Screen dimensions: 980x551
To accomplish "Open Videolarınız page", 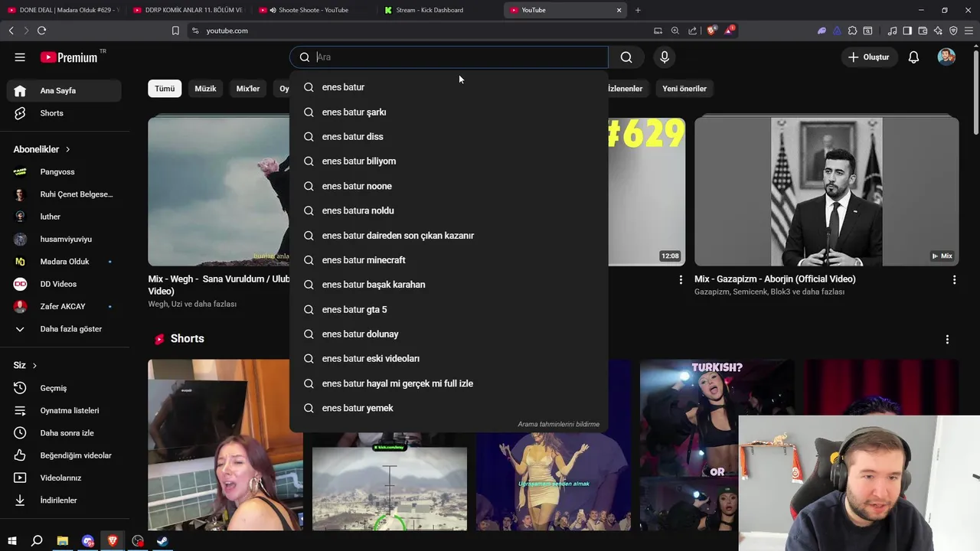I will coord(64,478).
